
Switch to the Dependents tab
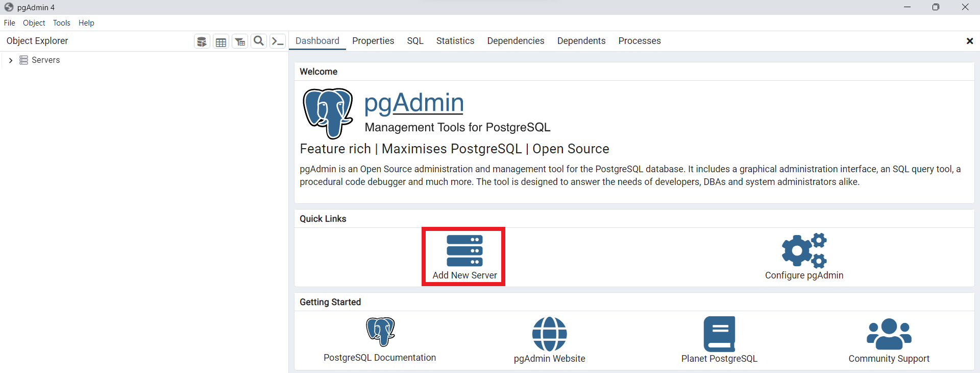pos(581,41)
